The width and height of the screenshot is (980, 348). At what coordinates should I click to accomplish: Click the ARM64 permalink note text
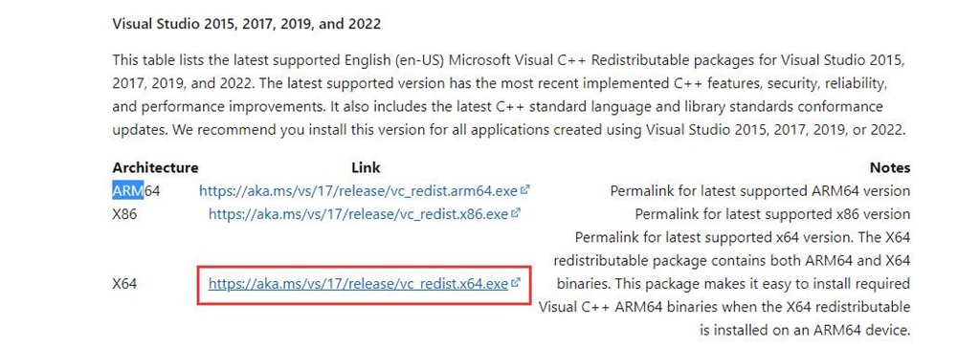pos(760,190)
